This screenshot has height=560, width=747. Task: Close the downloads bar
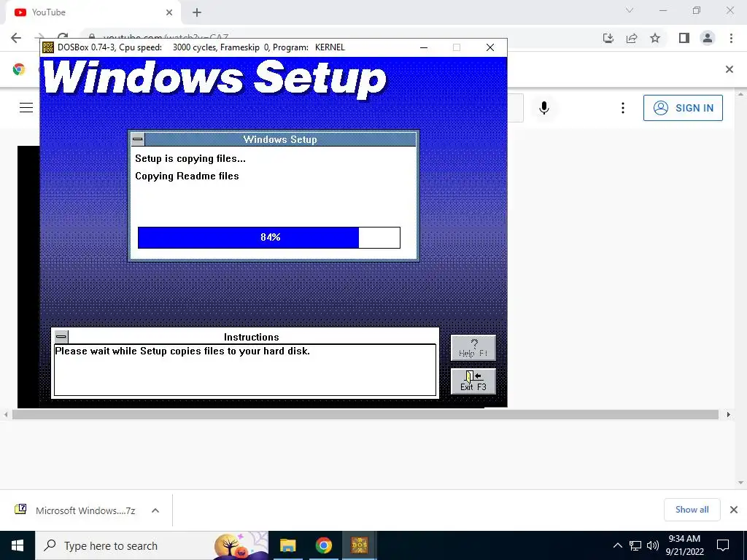tap(734, 510)
